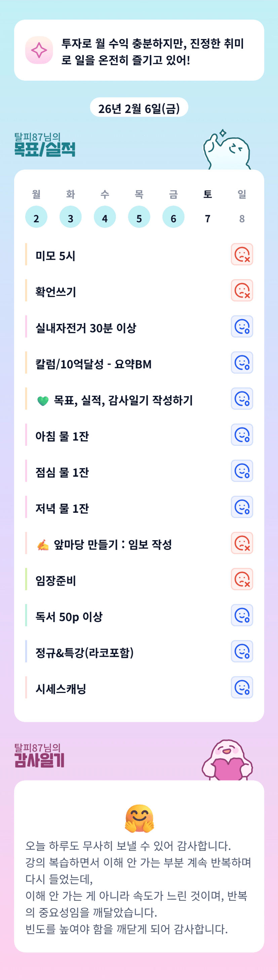Screen dimensions: 278x980
Task: Select Monday the 2nd in week row
Action: point(36,217)
